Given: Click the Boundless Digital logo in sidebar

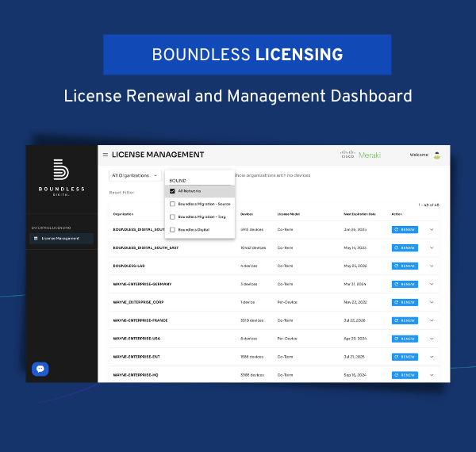Looking at the screenshot, I should 61,178.
